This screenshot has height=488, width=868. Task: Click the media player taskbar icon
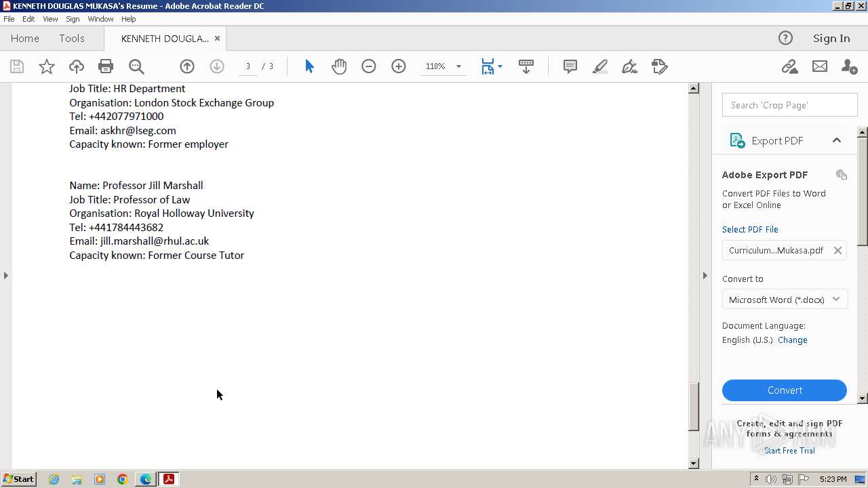point(100,479)
